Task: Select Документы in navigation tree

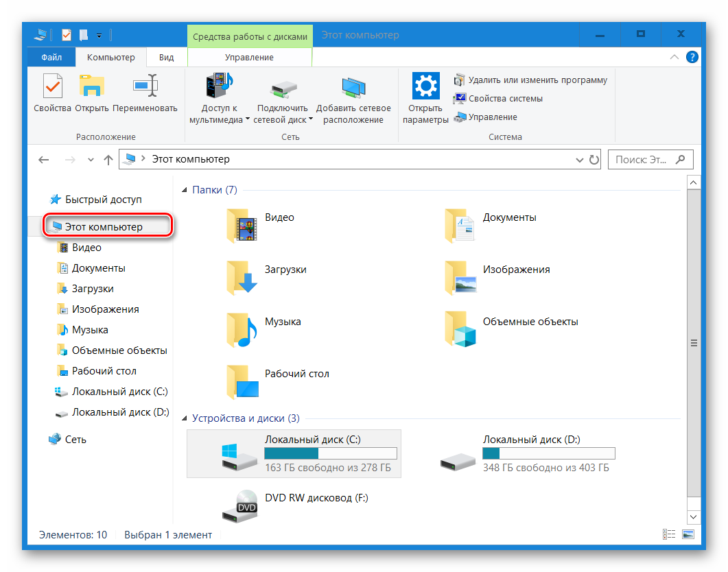Action: tap(91, 267)
